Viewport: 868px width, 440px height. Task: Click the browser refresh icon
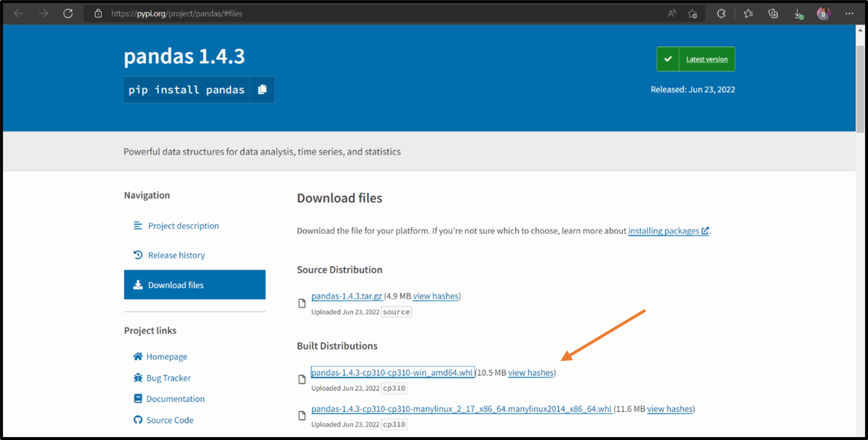pyautogui.click(x=68, y=14)
